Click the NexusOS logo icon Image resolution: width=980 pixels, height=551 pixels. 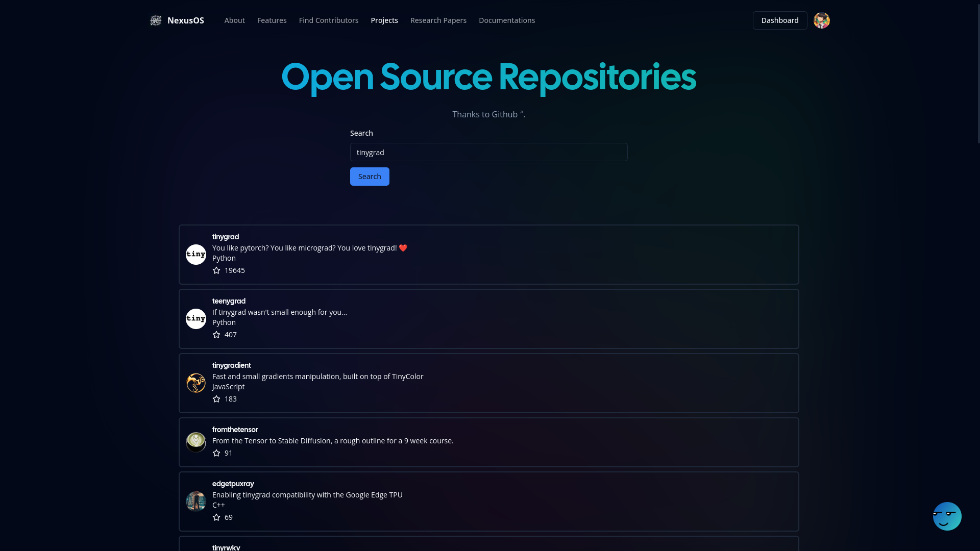click(x=156, y=20)
